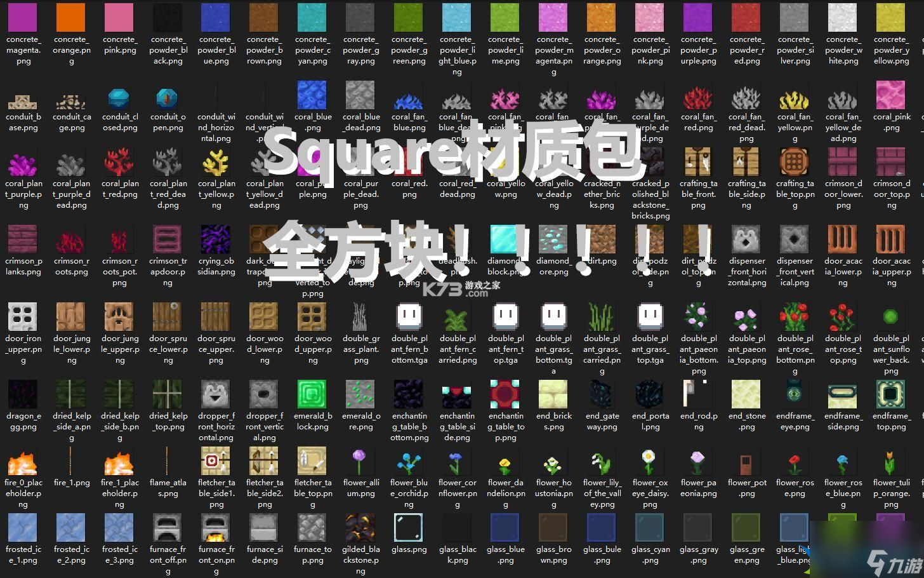Image resolution: width=924 pixels, height=578 pixels.
Task: Select dispenser_front_horizontal.png icon
Action: (746, 239)
